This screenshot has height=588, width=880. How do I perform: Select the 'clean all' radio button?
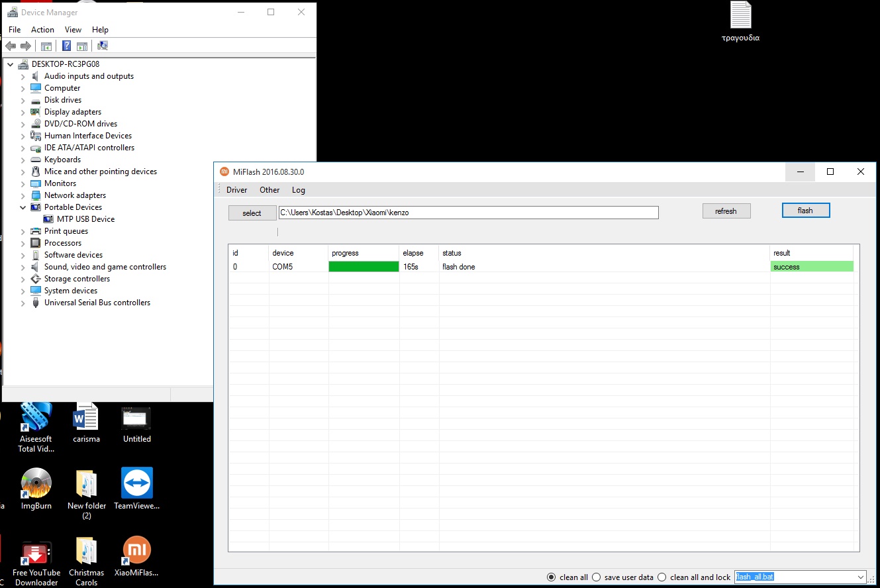click(551, 577)
